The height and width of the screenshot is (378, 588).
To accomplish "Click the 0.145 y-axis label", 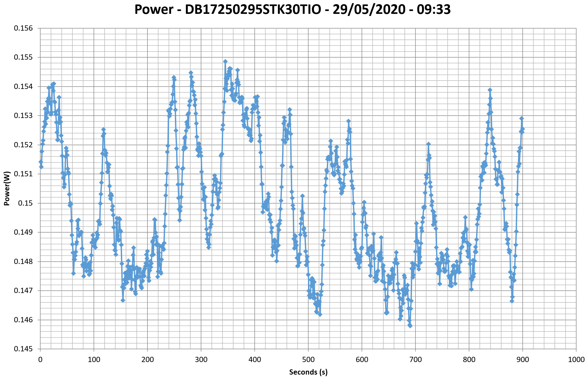I will coord(24,349).
